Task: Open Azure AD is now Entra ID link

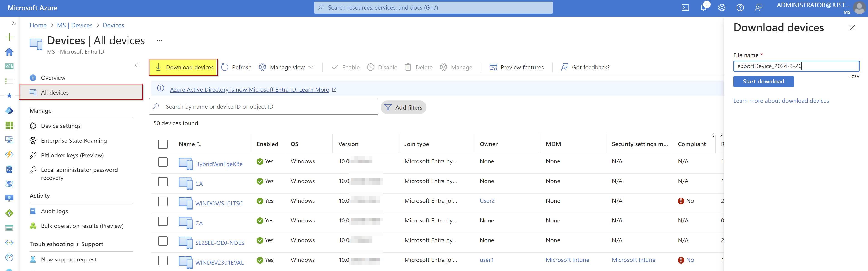Action: [249, 89]
